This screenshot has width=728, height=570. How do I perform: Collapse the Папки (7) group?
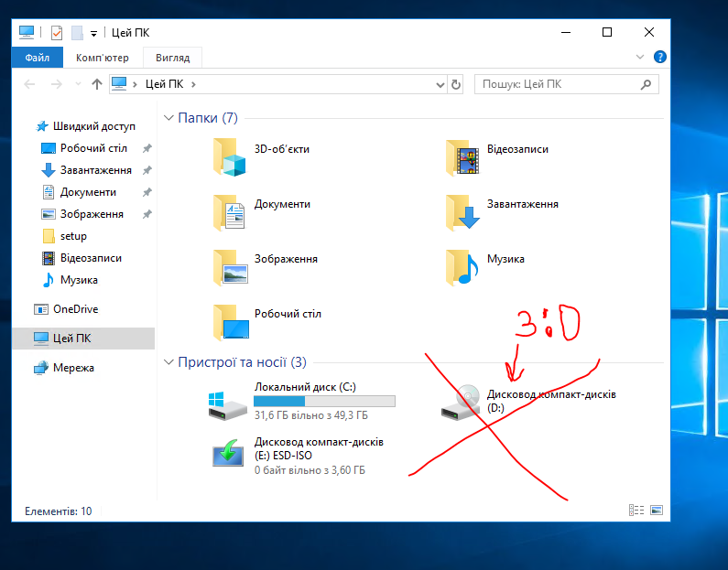point(168,118)
